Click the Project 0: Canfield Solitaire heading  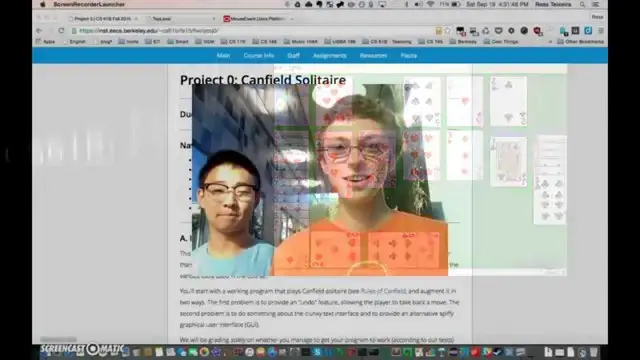[x=263, y=80]
